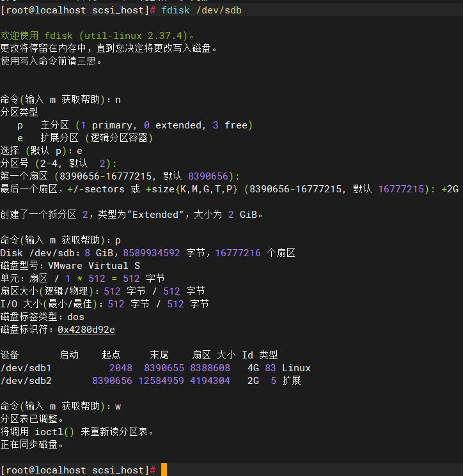Click the '末尾' column header
Viewport: 463px width, 476px height.
coord(159,355)
